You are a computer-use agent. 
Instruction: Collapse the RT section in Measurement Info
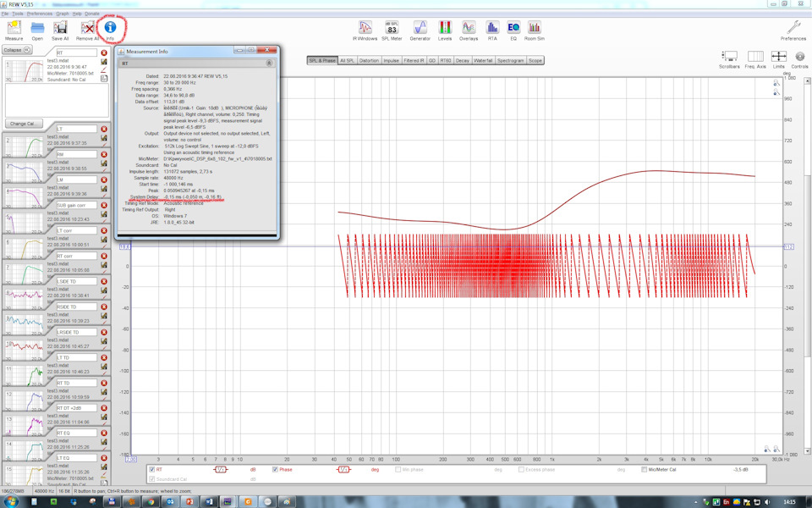coord(269,63)
